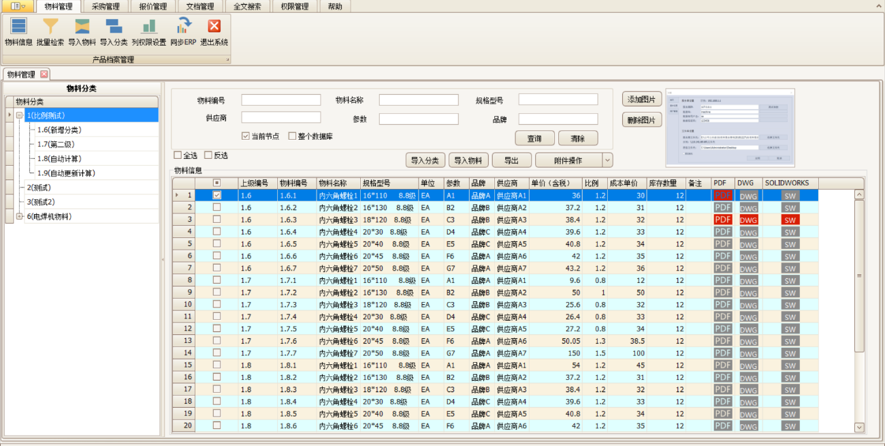Open the 物料信息 toolbar icon
This screenshot has width=885, height=446.
click(x=18, y=27)
